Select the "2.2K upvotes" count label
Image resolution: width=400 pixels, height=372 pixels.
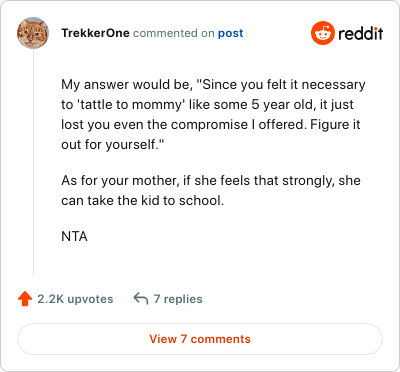click(75, 299)
